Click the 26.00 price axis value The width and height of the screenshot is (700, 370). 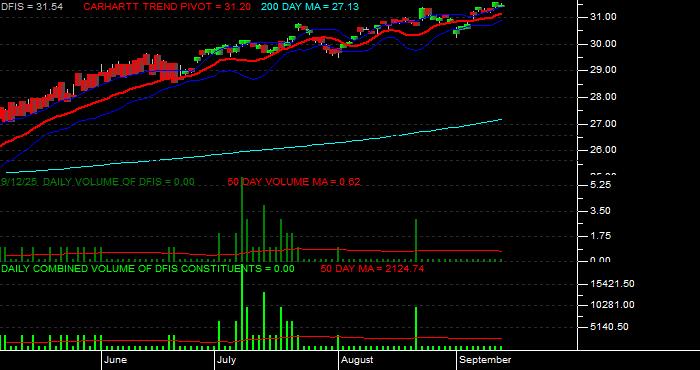click(x=604, y=150)
